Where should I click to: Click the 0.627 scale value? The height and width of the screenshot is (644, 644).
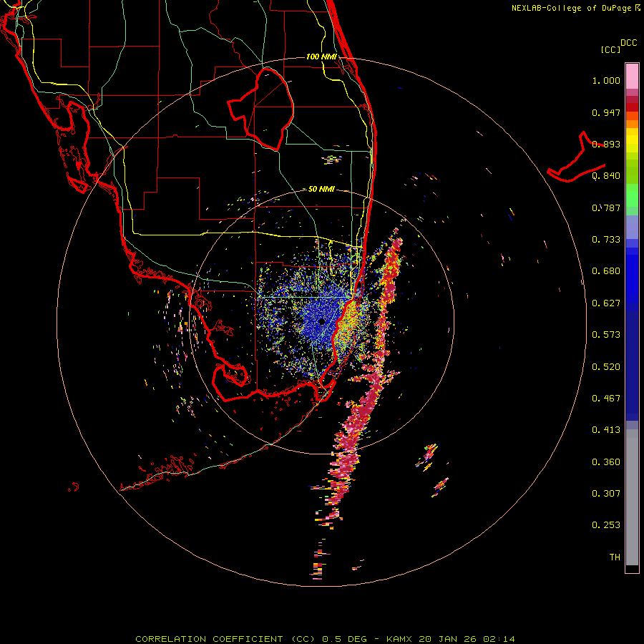[606, 303]
